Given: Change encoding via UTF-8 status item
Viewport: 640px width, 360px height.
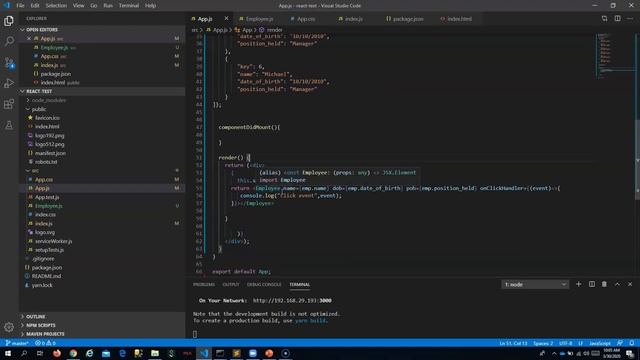Looking at the screenshot, I should coord(565,343).
